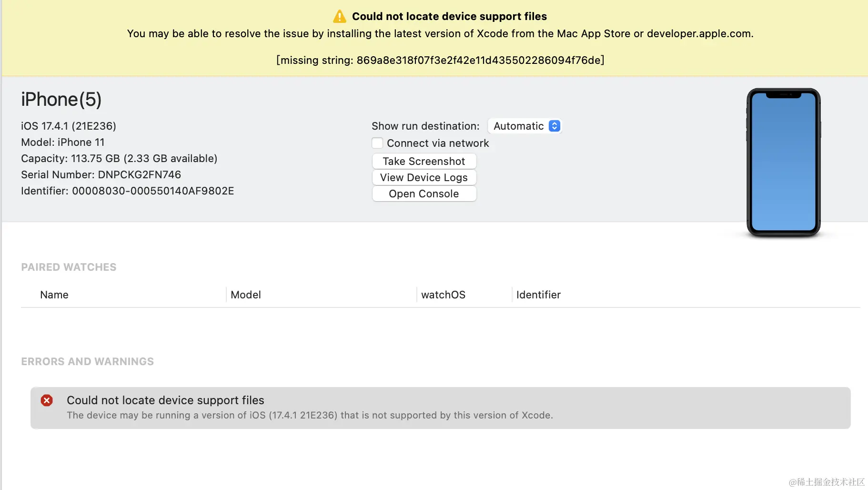Screen dimensions: 868x490
Task: Click the Identifier column header
Action: coord(538,295)
